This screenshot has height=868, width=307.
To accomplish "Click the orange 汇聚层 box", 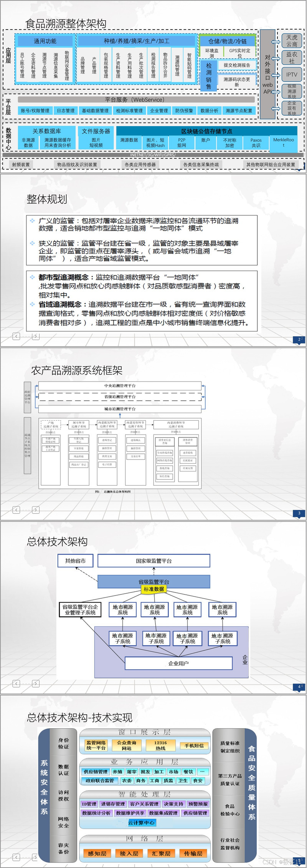I will [x=161, y=853].
